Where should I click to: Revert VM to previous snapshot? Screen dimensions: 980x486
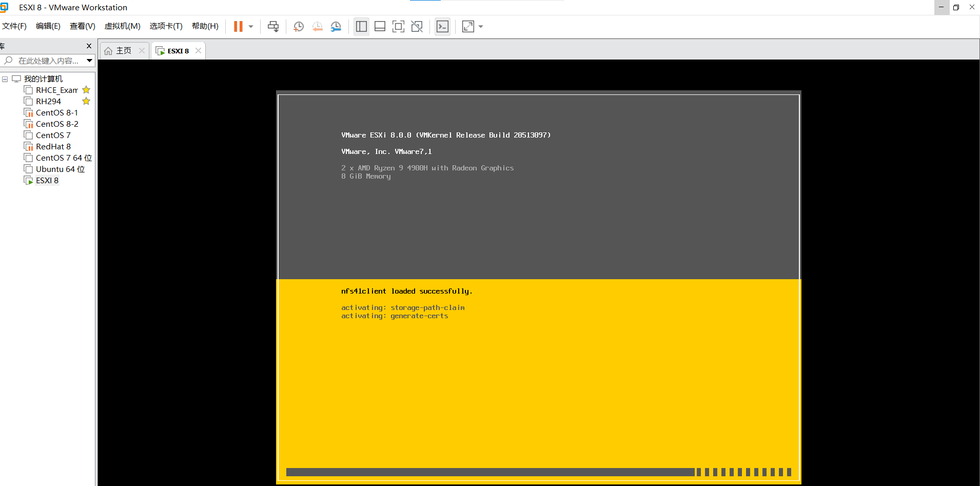point(318,27)
